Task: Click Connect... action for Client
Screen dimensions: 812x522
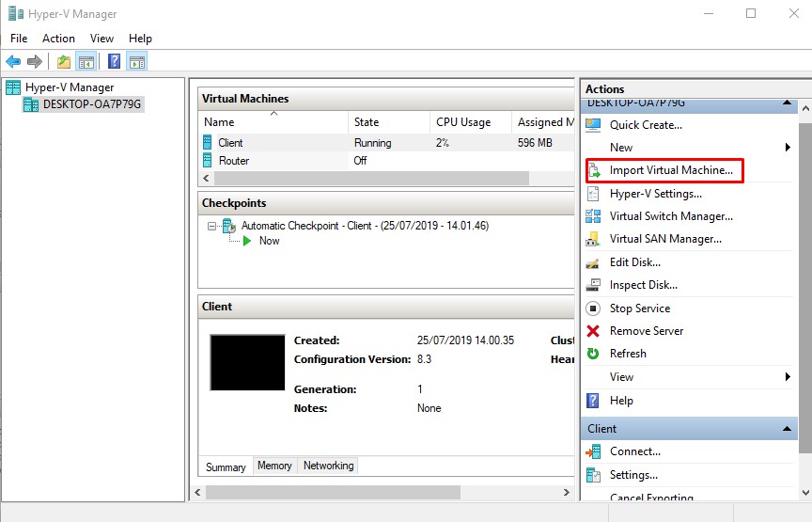Action: [635, 451]
